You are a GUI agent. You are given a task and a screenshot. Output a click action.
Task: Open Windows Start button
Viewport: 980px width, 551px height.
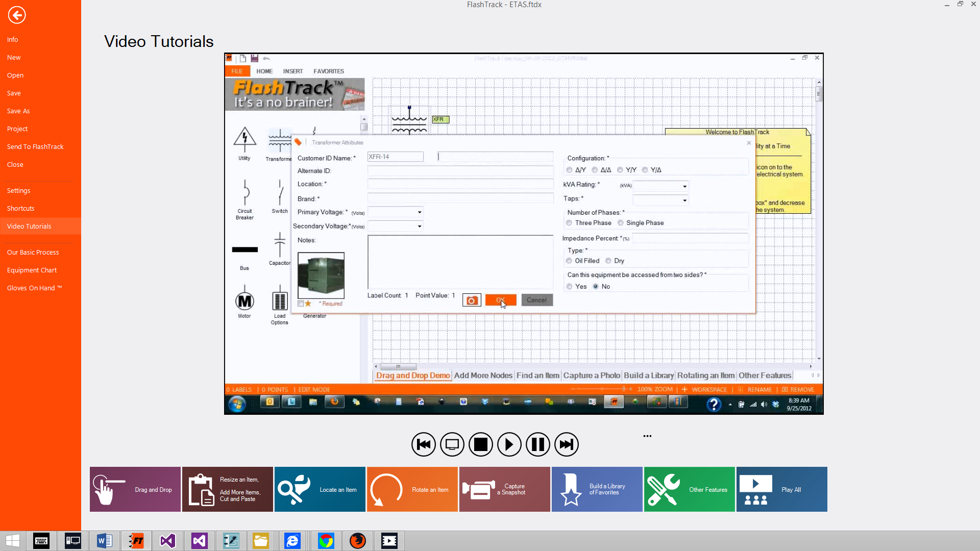(x=13, y=541)
